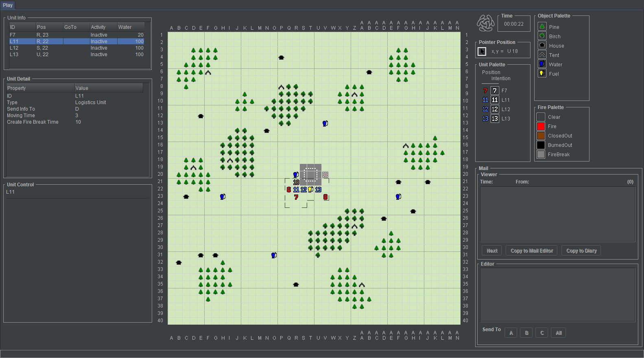This screenshot has height=358, width=644.
Task: Select the F7 row in Unit Info table
Action: point(76,35)
